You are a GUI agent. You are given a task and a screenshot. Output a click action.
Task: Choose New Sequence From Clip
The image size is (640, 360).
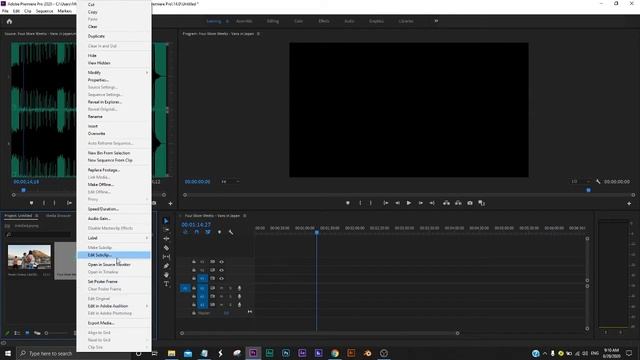pyautogui.click(x=114, y=160)
